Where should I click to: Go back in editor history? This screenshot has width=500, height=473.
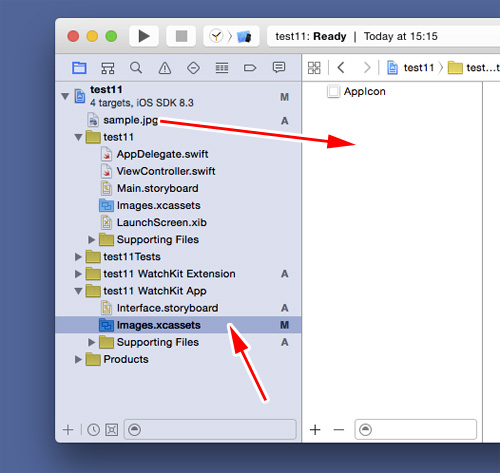click(x=341, y=68)
